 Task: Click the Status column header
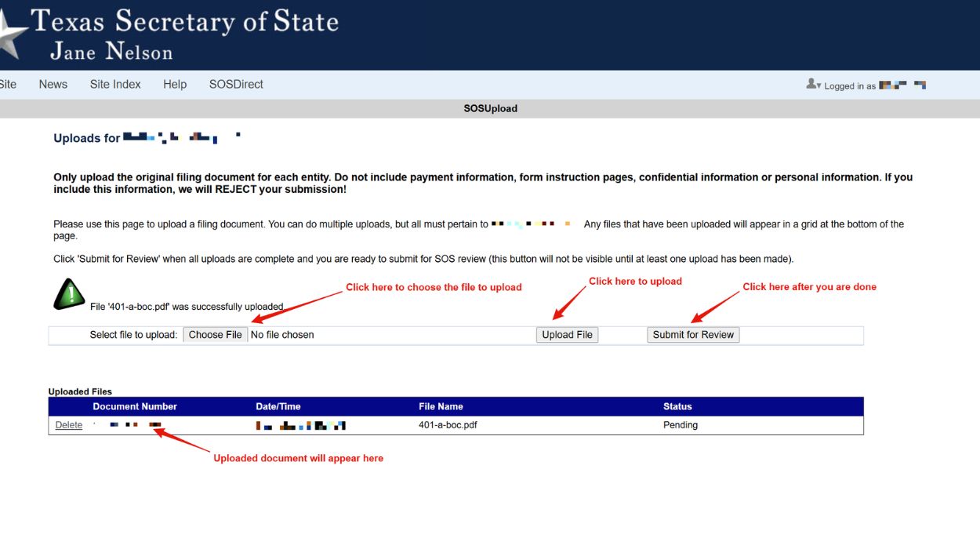677,406
